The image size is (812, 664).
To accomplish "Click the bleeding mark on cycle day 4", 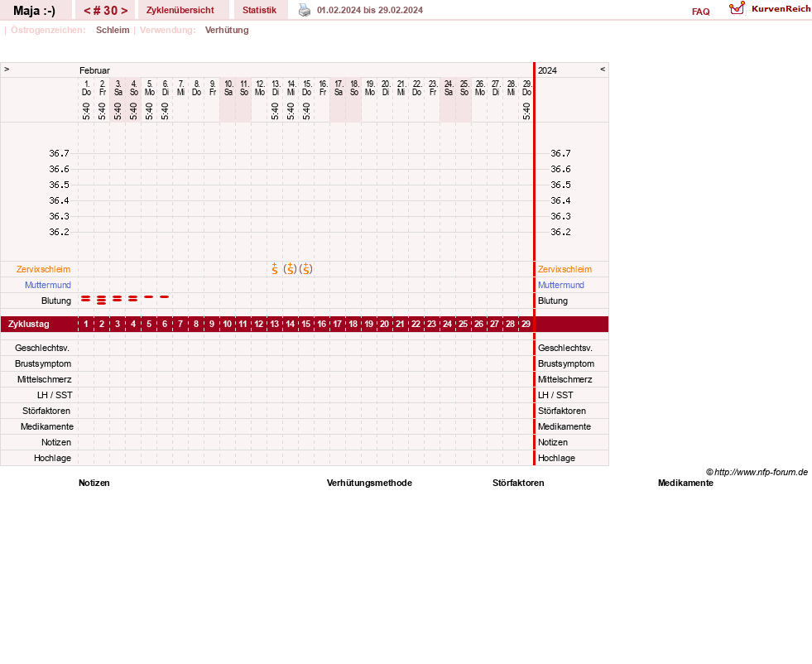I will tap(133, 298).
